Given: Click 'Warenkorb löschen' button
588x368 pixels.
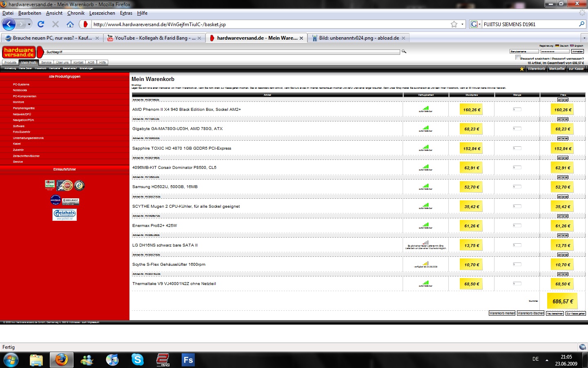Looking at the screenshot, I should pos(530,313).
